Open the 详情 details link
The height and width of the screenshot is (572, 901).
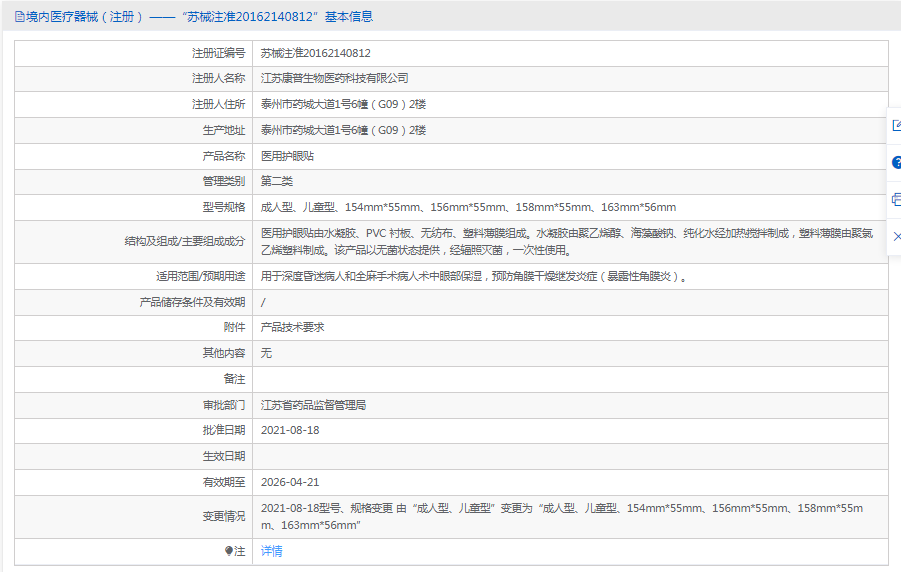[x=271, y=551]
